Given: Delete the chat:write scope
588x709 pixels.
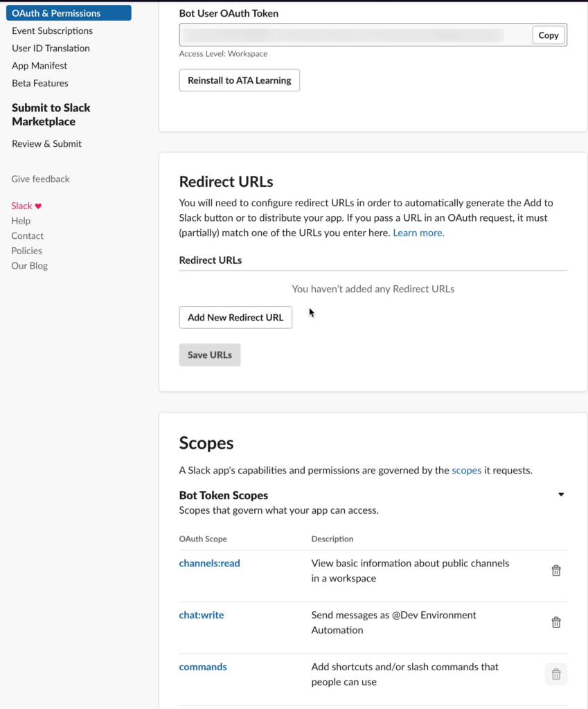Looking at the screenshot, I should [556, 622].
